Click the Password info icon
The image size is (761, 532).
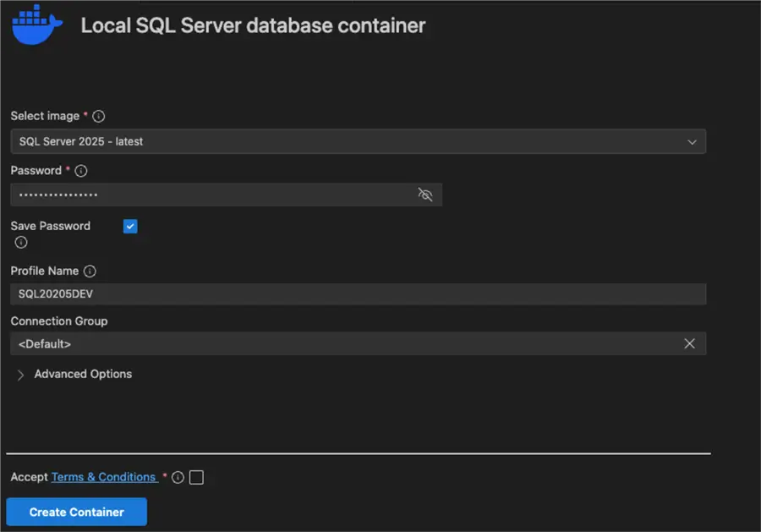click(81, 171)
